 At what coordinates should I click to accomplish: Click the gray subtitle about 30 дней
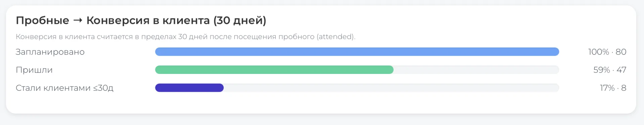point(185,37)
